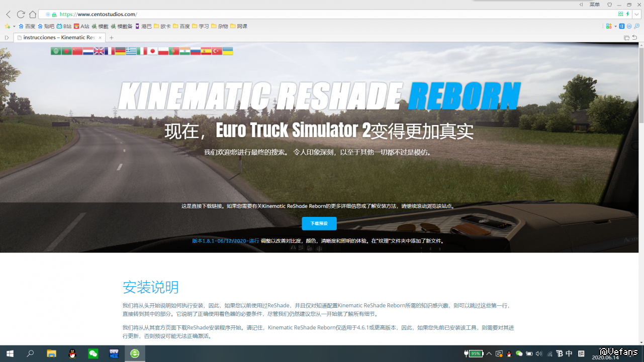
Task: Switch site language to Dutch flag
Action: click(x=88, y=51)
